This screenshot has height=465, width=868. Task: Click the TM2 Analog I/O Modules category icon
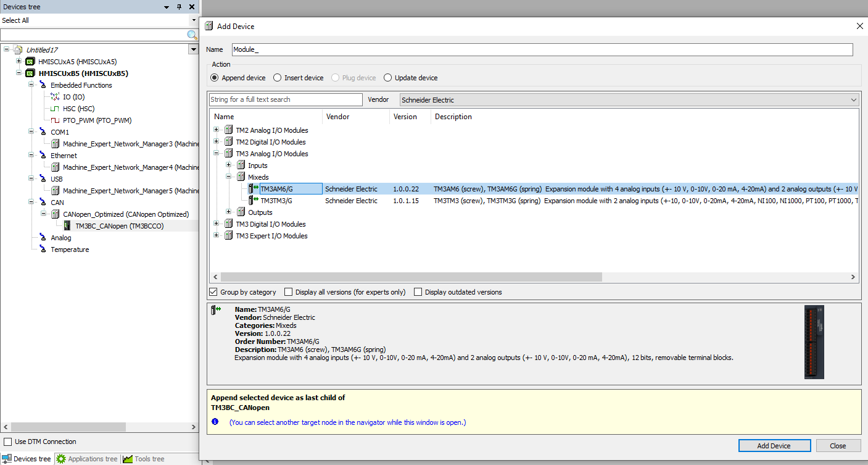pyautogui.click(x=229, y=130)
